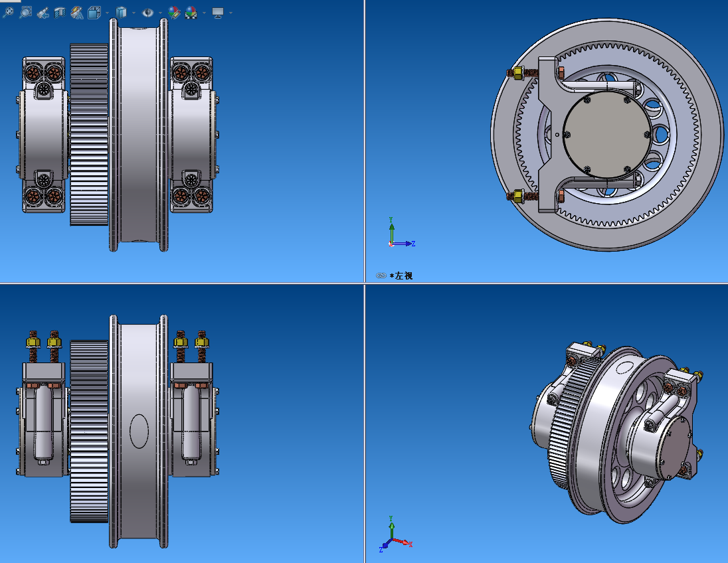
Task: Click the Apply Scene icon
Action: (x=191, y=13)
